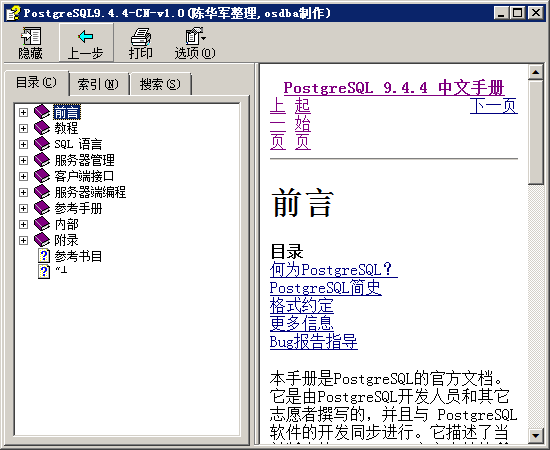
Task: Expand the 前言 tree node
Action: click(x=23, y=112)
